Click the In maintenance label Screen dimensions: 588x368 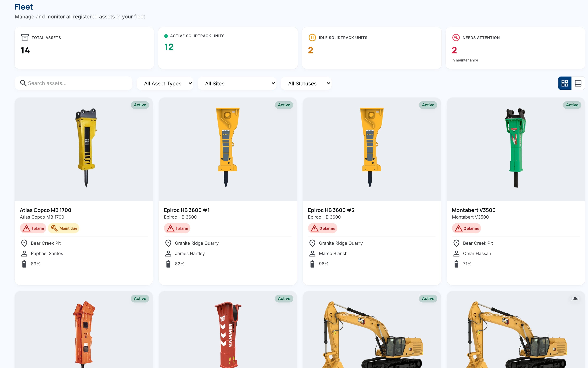(x=465, y=60)
